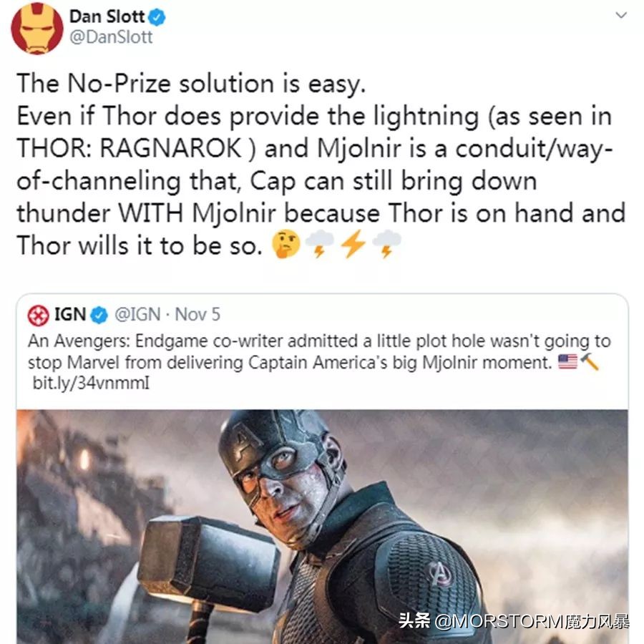Screen dimensions: 644x644
Task: Open the Captain America Mjolnir image
Action: pos(322,527)
